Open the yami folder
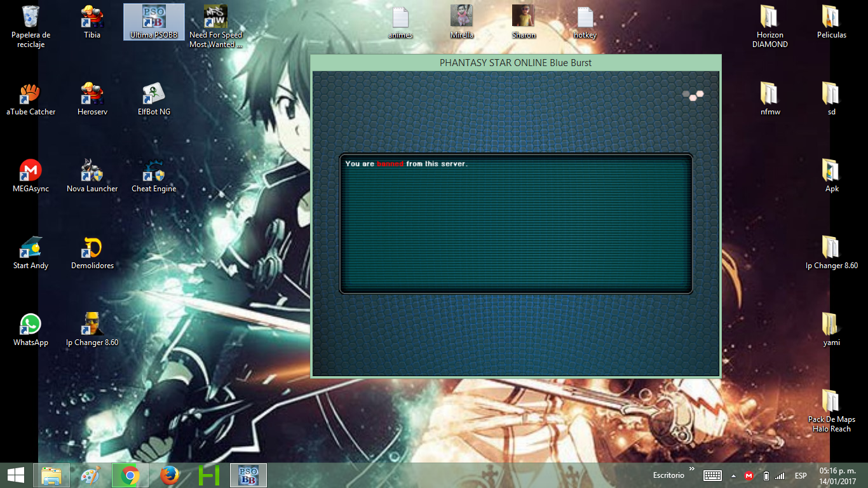The image size is (868, 488). 831,330
